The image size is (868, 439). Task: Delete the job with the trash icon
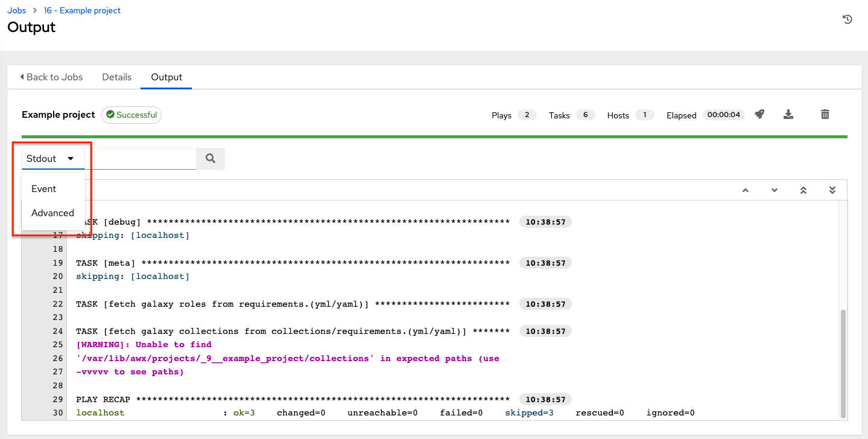point(825,114)
